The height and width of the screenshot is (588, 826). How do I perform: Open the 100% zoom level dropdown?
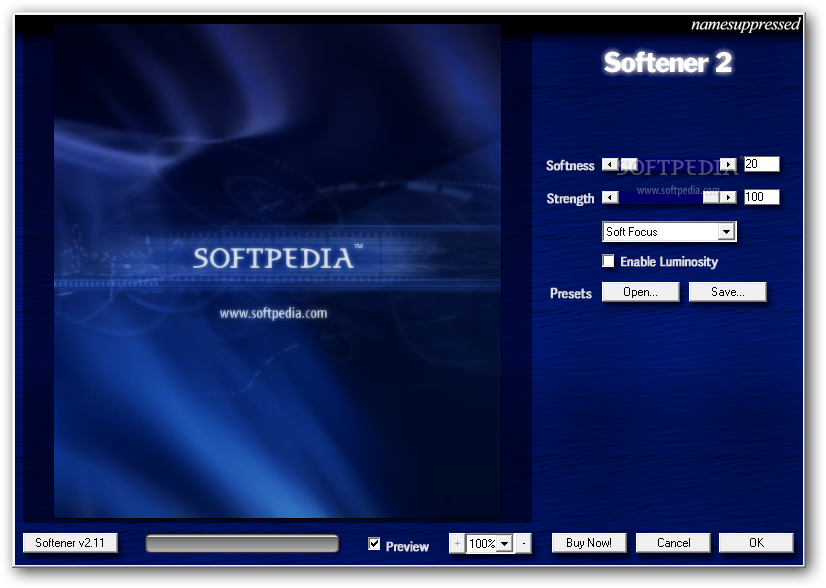[504, 543]
